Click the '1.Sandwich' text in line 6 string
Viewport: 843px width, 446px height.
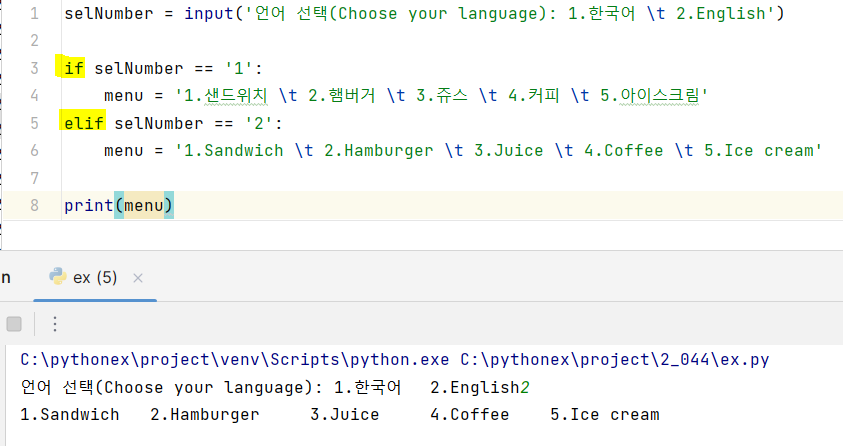tap(234, 150)
